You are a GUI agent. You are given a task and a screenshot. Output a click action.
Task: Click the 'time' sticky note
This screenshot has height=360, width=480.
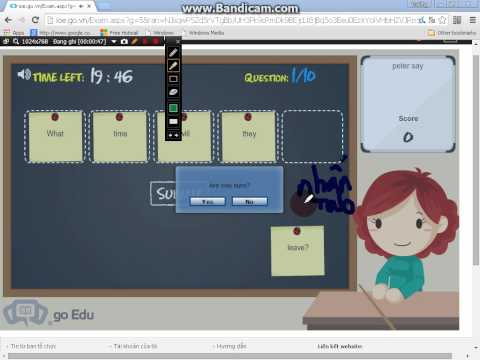tap(120, 137)
